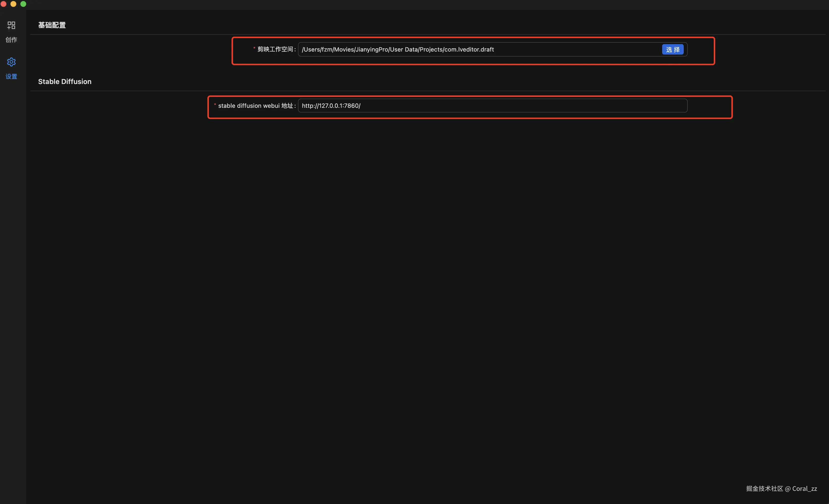Click the 基础配置 section heading

tap(52, 25)
